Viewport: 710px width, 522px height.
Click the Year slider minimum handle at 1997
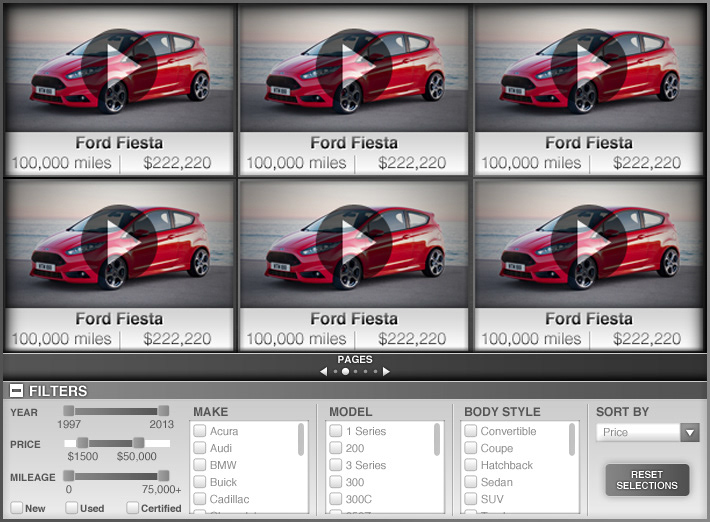click(x=69, y=411)
